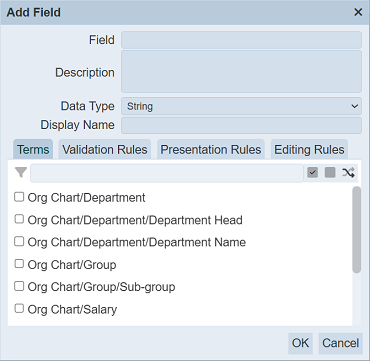Viewport: 370px width, 361px height.
Task: Select all terms with check icon
Action: [312, 173]
